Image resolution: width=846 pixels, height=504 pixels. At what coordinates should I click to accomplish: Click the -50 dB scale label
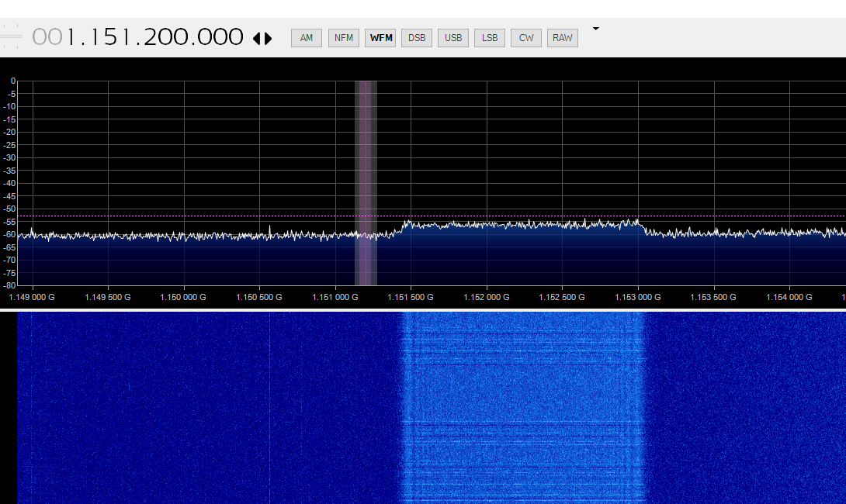pyautogui.click(x=9, y=209)
